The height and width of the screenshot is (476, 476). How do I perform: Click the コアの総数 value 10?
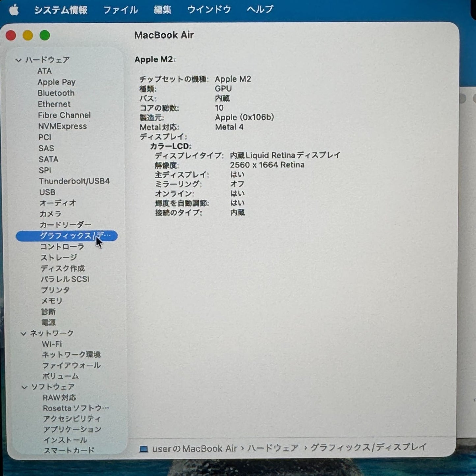pos(219,108)
